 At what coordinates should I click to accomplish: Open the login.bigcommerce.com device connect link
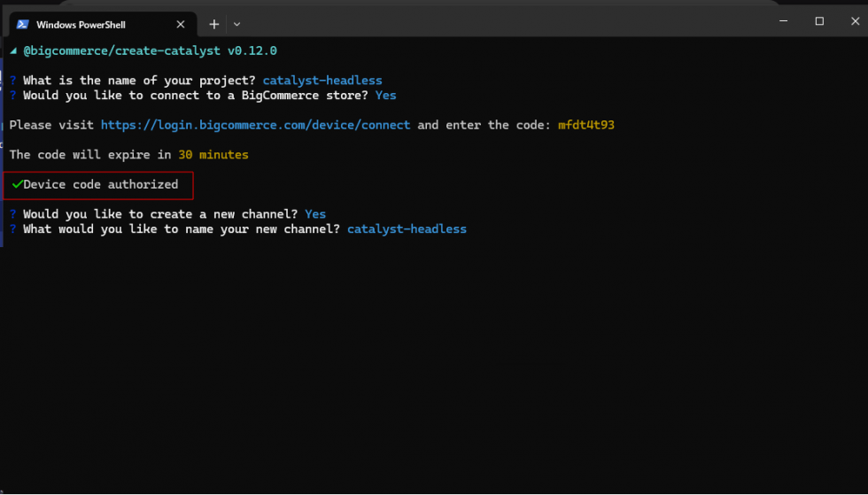point(255,125)
